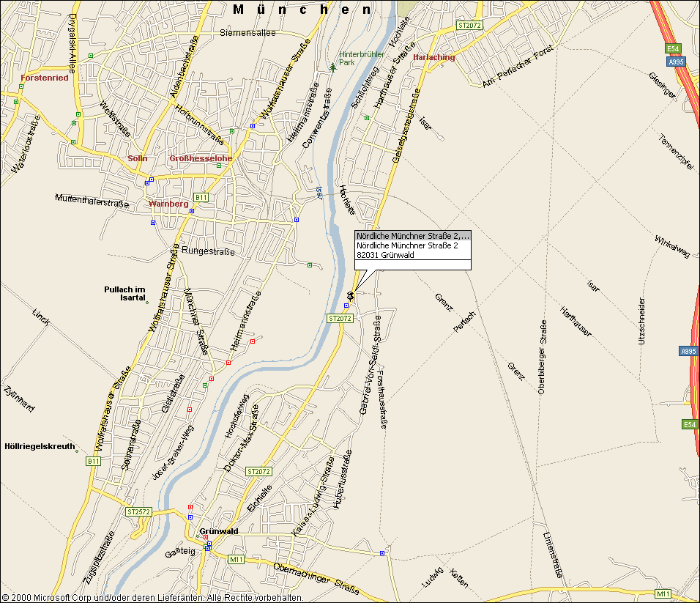Click the Am Perlacher Forst label

pyautogui.click(x=518, y=66)
